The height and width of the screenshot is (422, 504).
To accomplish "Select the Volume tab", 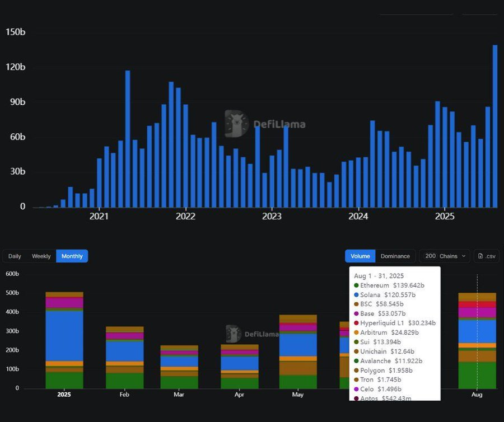I will click(x=360, y=256).
